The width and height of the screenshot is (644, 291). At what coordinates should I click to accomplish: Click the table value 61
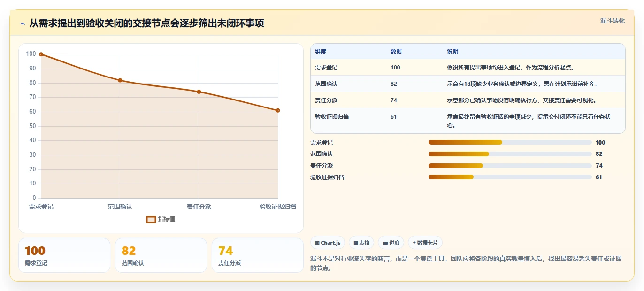[394, 117]
